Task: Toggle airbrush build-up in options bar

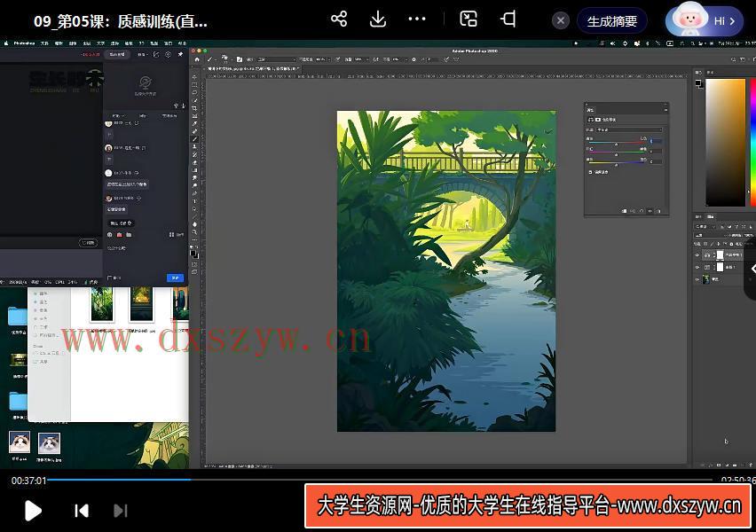Action: point(375,59)
